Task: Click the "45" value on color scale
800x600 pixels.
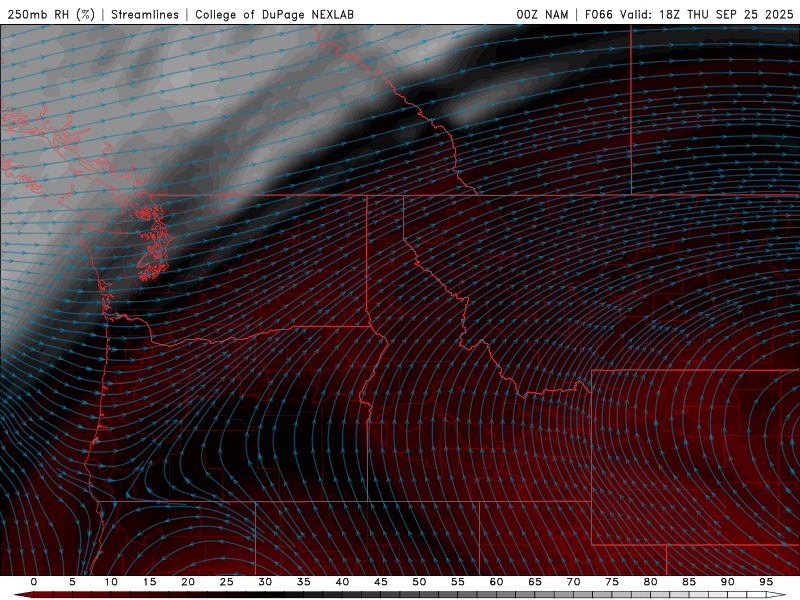Action: tap(381, 582)
